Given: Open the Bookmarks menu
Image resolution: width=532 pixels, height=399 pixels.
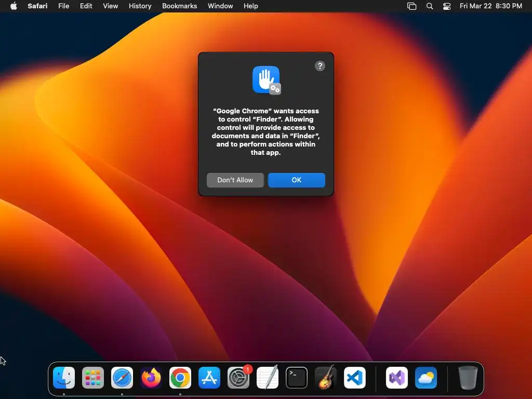Looking at the screenshot, I should [179, 6].
